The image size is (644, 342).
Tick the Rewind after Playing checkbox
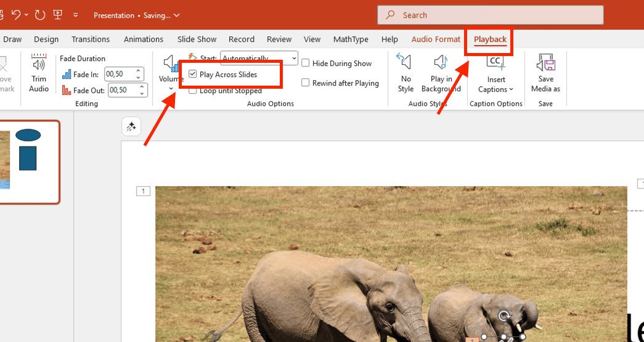point(306,83)
